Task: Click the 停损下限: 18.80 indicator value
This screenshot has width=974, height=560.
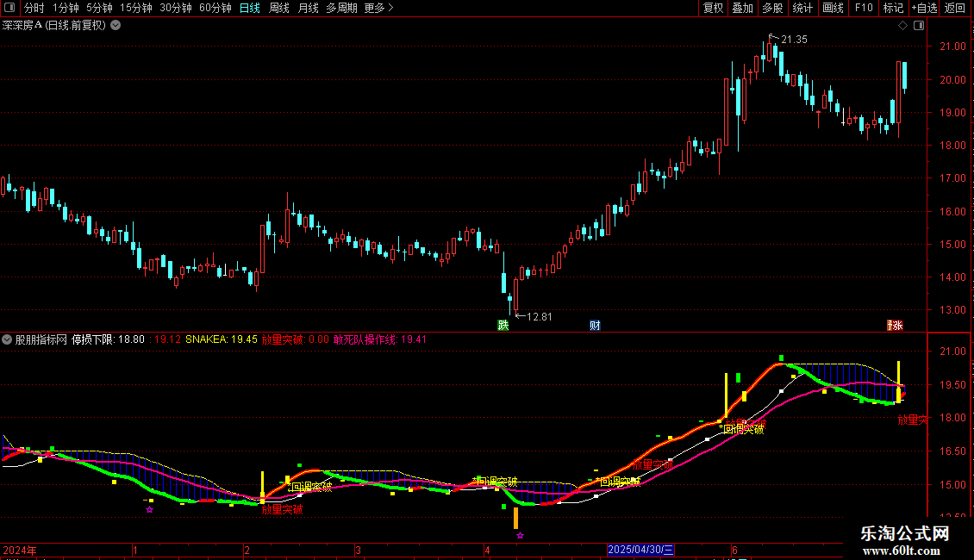Action: tap(108, 339)
